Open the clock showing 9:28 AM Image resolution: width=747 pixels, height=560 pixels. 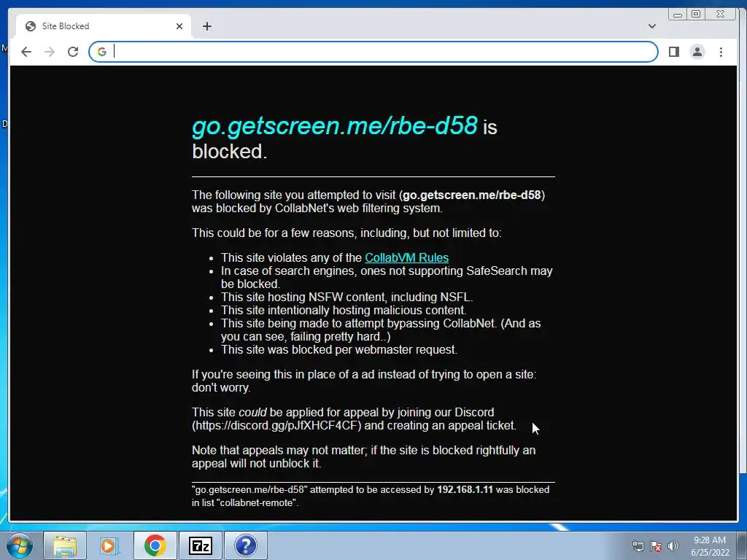(x=710, y=546)
